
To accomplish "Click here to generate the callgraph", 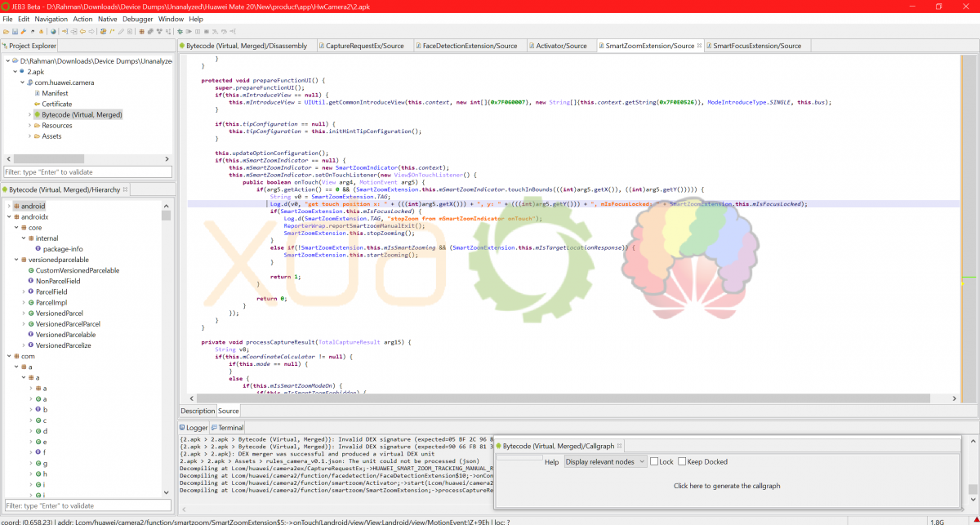I will pyautogui.click(x=727, y=486).
